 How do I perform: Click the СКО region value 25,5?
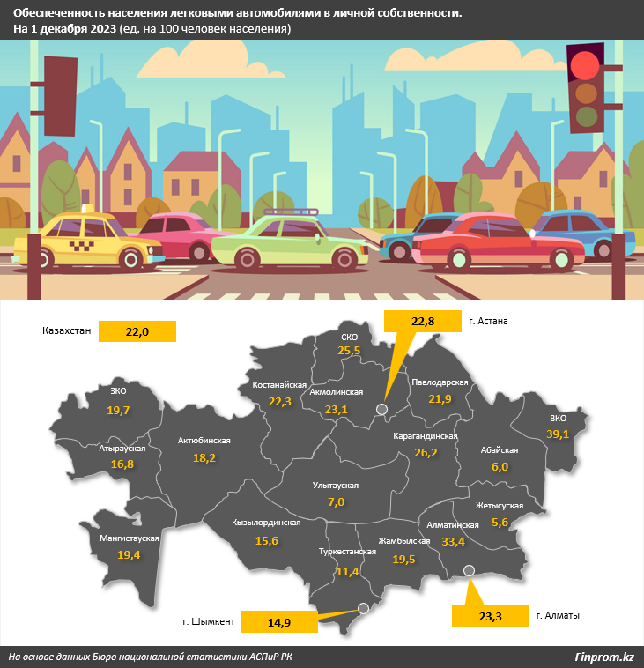click(350, 350)
